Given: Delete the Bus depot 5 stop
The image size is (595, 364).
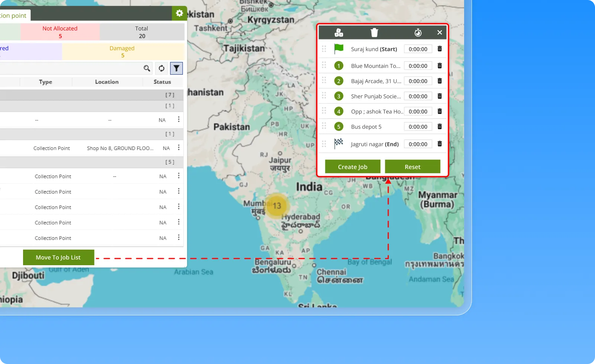Looking at the screenshot, I should click(x=440, y=127).
